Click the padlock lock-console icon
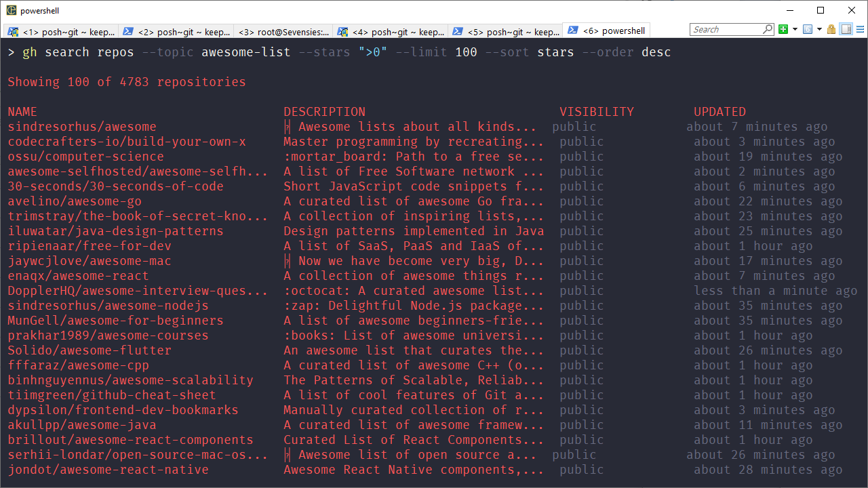Viewport: 868px width, 488px height. click(831, 29)
